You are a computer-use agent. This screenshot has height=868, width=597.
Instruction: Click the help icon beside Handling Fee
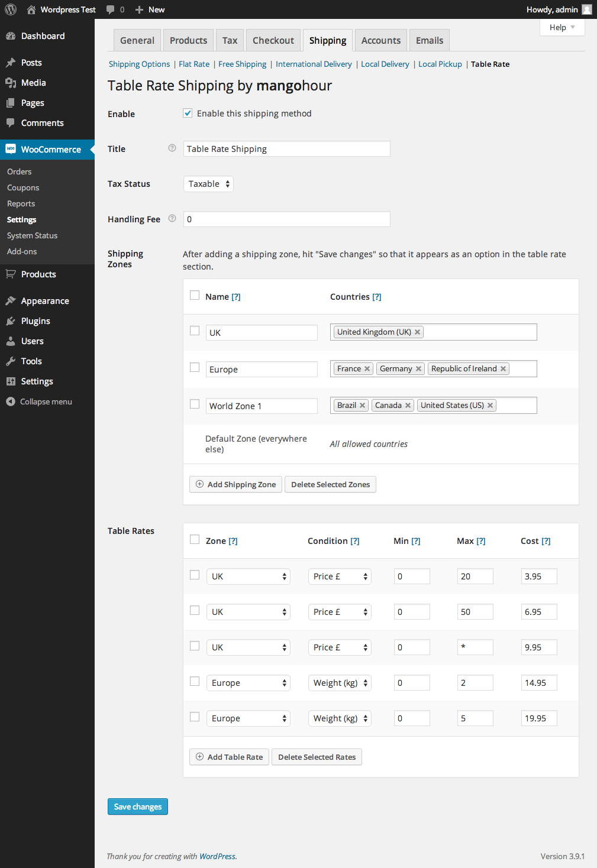tap(172, 219)
